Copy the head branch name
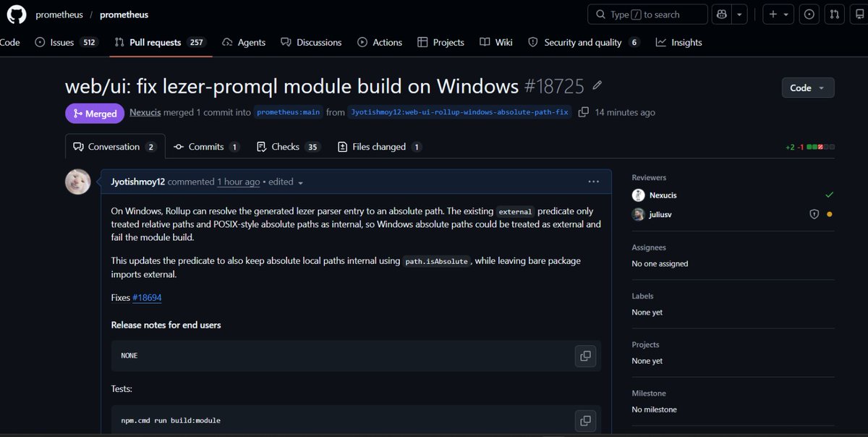This screenshot has height=437, width=868. click(584, 112)
